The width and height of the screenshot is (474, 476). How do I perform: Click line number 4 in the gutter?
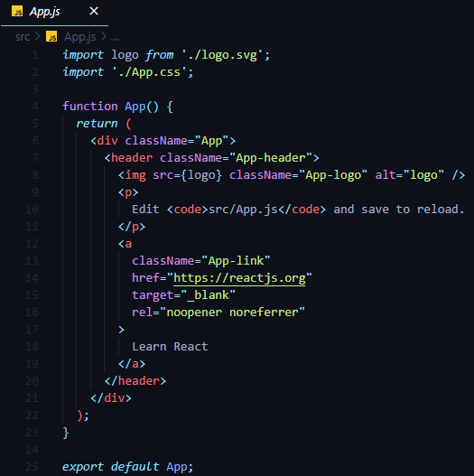tap(35, 107)
